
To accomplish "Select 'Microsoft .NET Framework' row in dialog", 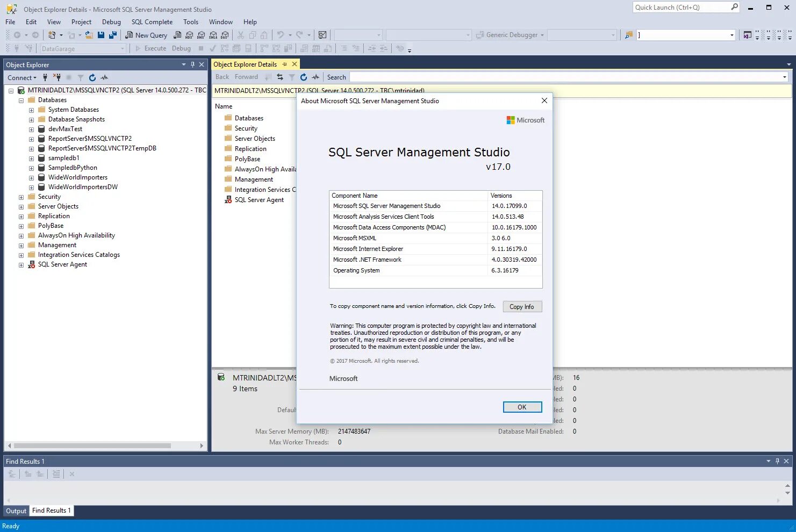I will point(435,260).
